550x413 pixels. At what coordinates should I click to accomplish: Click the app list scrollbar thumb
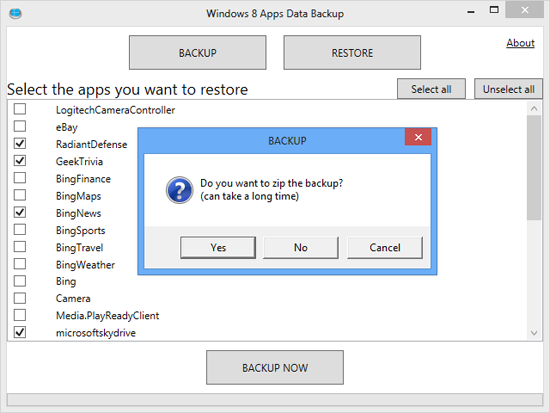point(534,168)
